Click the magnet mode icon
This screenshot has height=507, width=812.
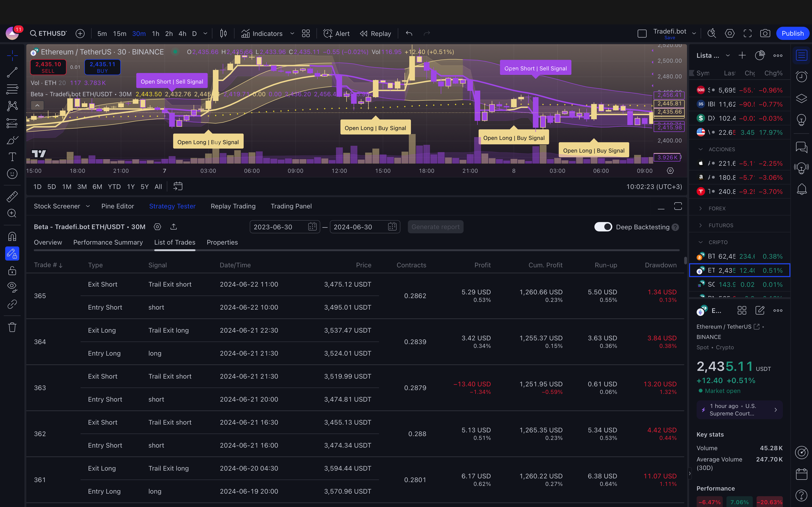click(12, 237)
